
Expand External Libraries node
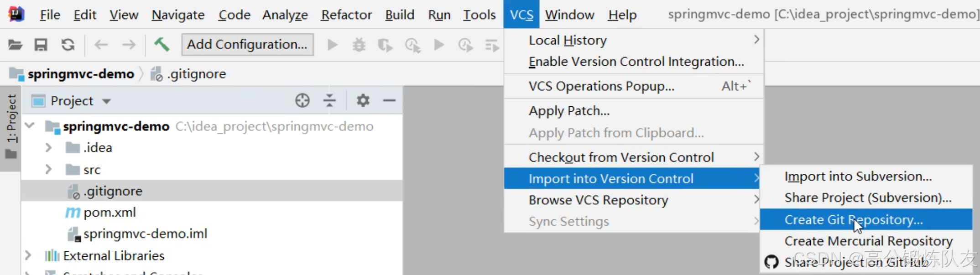(x=28, y=255)
